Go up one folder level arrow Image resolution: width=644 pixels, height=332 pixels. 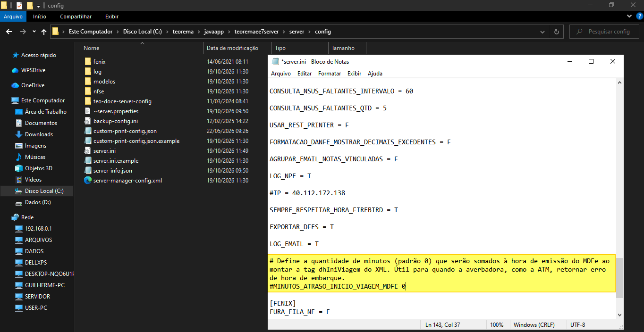click(44, 32)
